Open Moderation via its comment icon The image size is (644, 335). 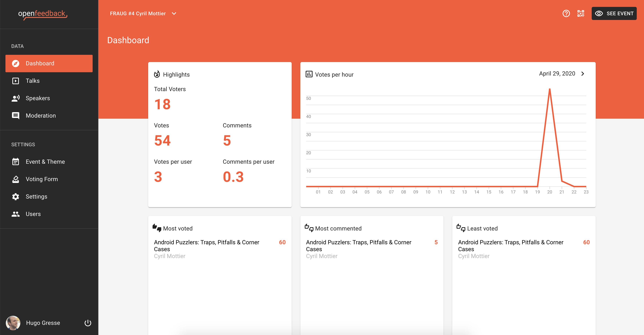pos(15,115)
